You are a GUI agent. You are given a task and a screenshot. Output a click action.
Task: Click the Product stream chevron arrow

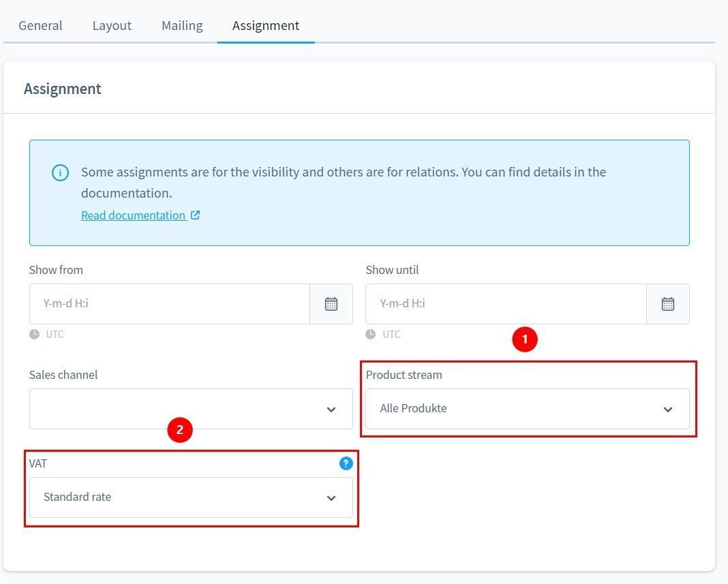point(668,410)
